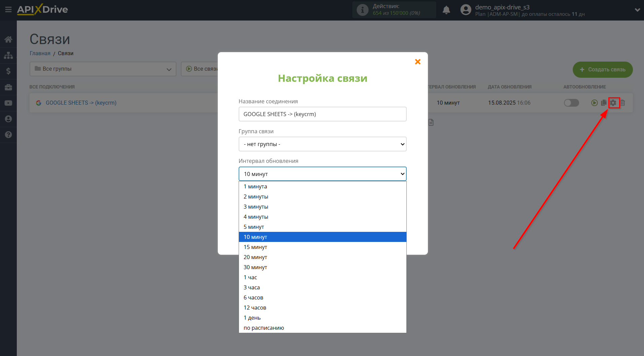Open the video tutorials sidebar icon

pyautogui.click(x=8, y=103)
